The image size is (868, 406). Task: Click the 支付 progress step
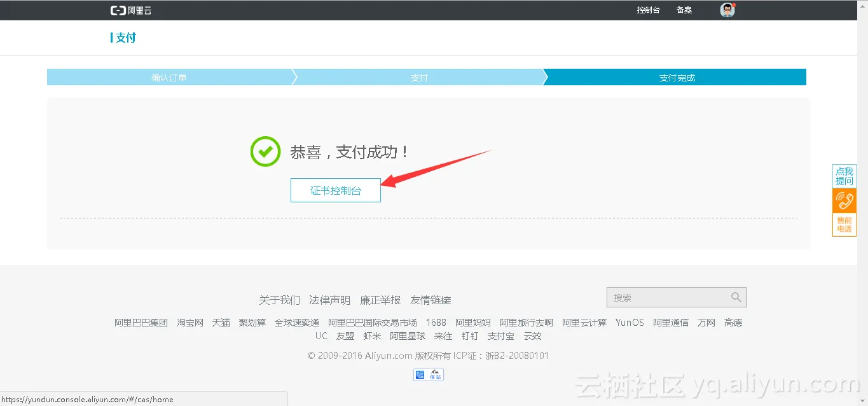tap(419, 77)
